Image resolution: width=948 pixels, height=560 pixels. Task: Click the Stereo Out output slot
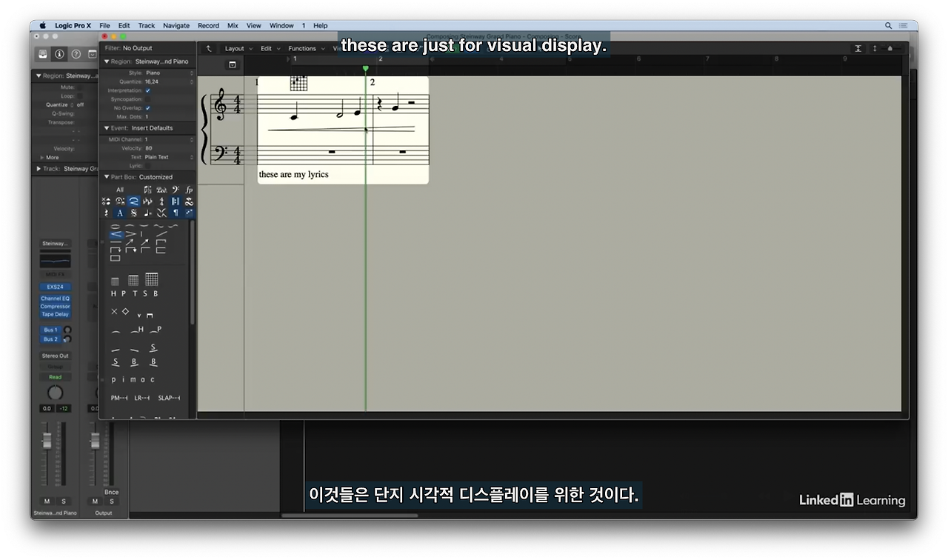pyautogui.click(x=56, y=356)
